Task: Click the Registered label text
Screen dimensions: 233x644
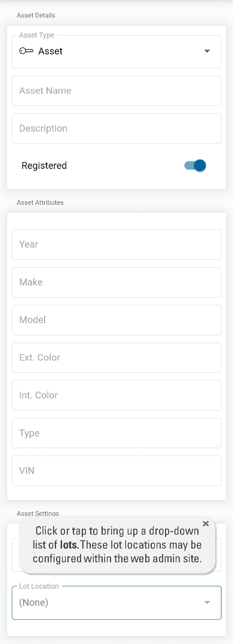Action: 44,165
